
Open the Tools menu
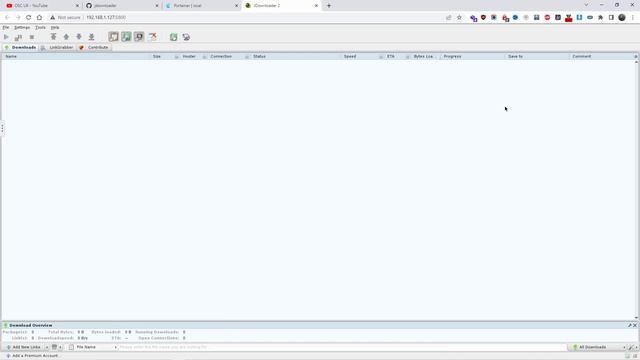40,27
